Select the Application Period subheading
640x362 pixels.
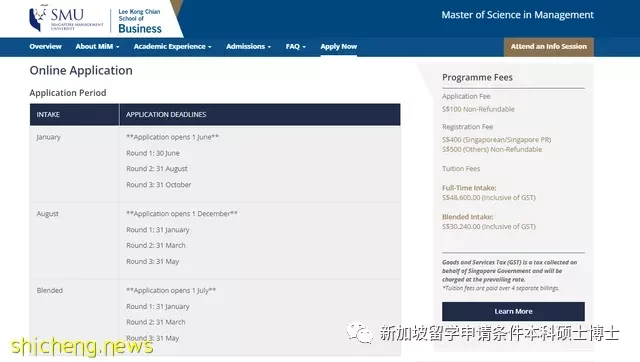coord(68,93)
